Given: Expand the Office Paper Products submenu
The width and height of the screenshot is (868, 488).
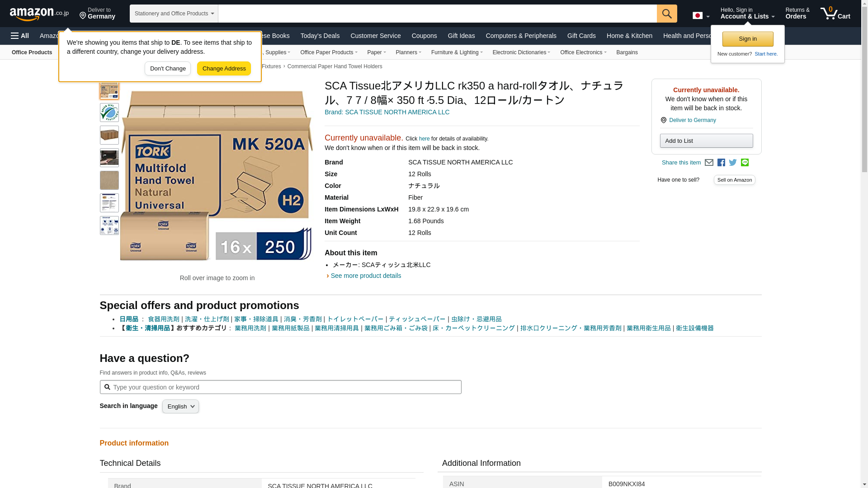Looking at the screenshot, I should (x=329, y=52).
